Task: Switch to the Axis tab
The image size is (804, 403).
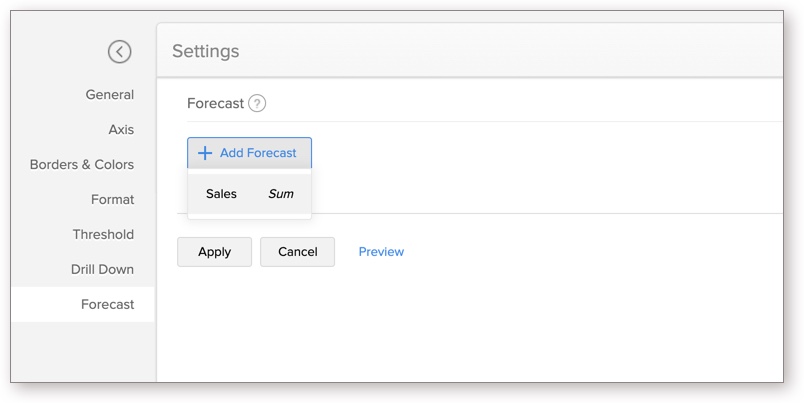Action: [x=121, y=130]
